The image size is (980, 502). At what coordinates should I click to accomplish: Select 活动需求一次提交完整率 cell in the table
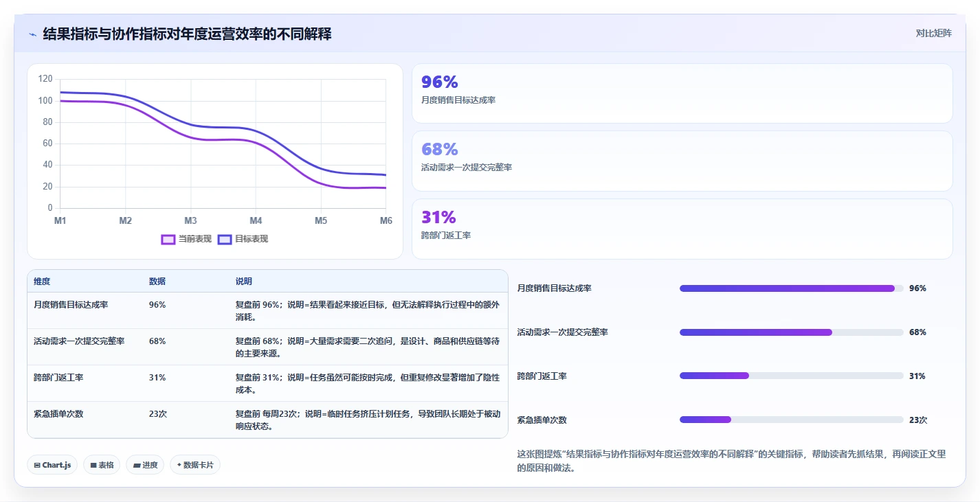pos(79,341)
